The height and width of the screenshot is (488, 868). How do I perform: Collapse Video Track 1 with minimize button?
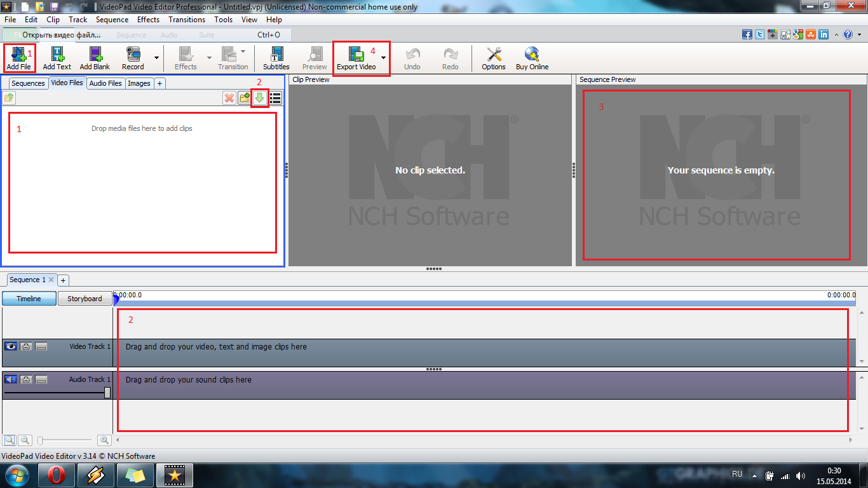41,346
